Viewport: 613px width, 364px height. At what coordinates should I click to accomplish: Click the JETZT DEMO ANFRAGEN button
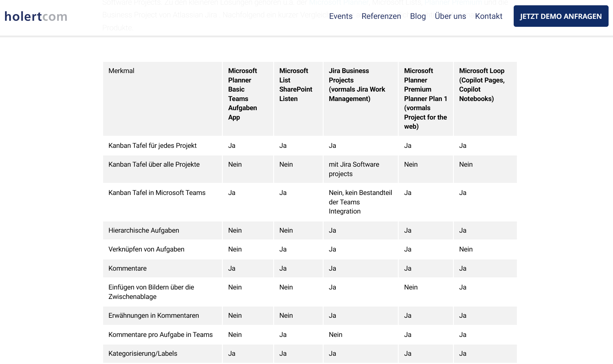click(560, 16)
